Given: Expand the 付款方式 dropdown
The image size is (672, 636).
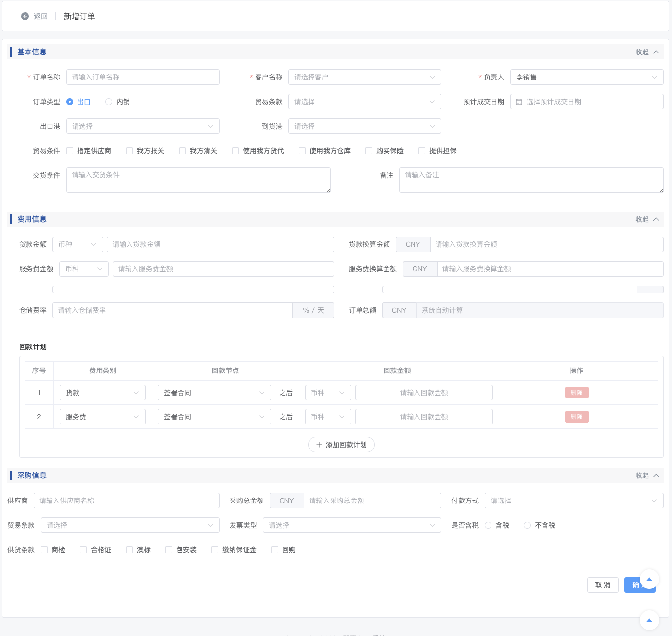Looking at the screenshot, I should click(x=573, y=501).
